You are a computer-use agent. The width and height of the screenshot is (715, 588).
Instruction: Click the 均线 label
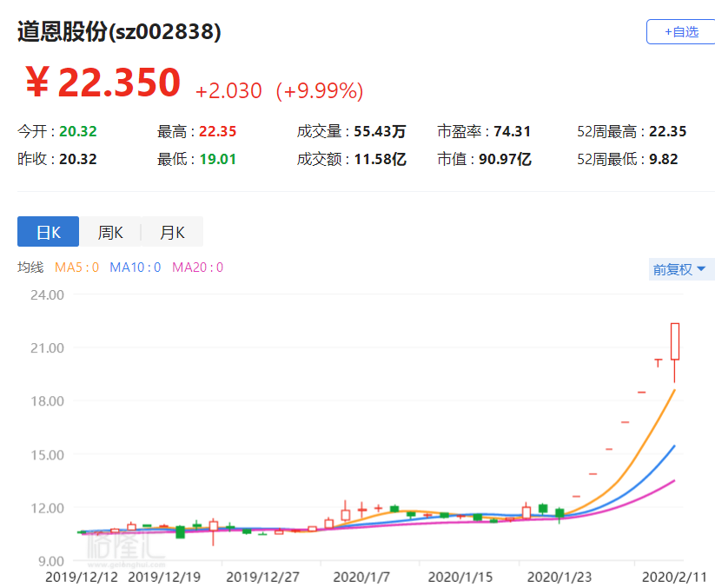(30, 268)
